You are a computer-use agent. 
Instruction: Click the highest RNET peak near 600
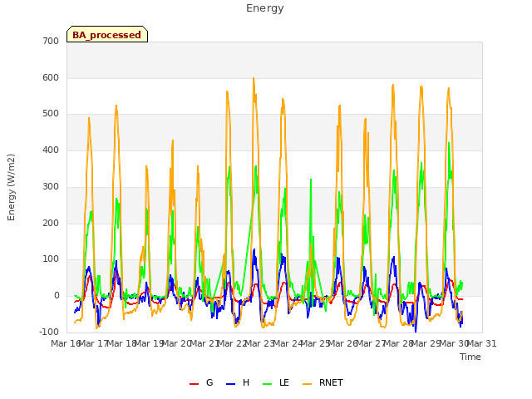[254, 78]
